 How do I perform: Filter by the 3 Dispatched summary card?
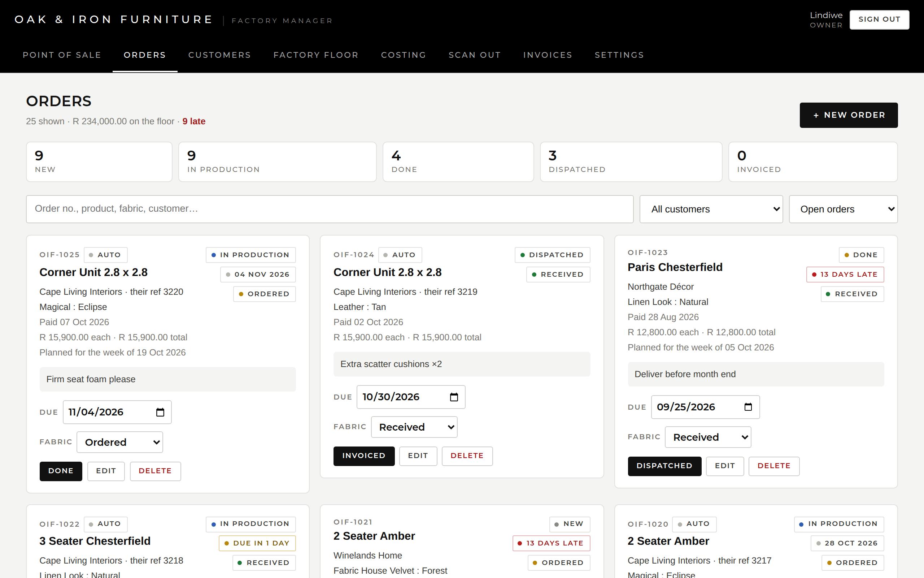(631, 162)
